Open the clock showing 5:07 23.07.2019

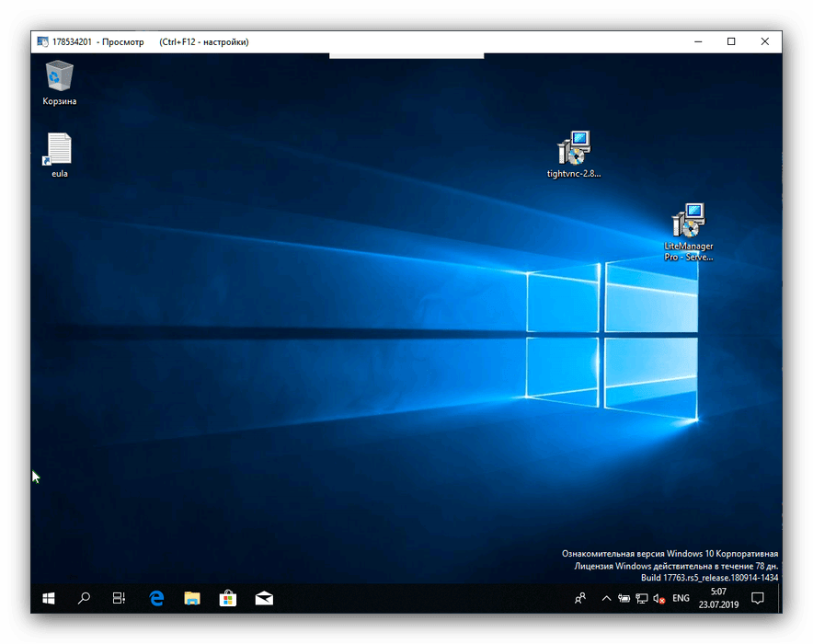(718, 598)
